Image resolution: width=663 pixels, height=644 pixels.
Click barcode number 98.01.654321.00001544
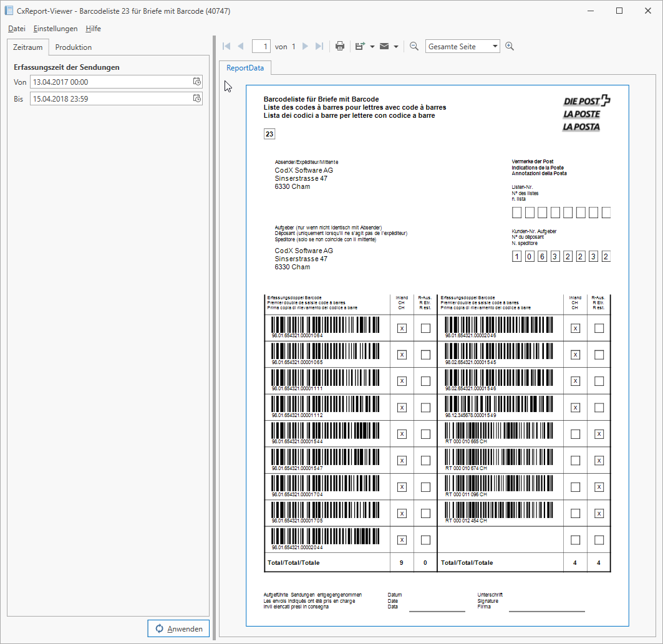point(298,441)
